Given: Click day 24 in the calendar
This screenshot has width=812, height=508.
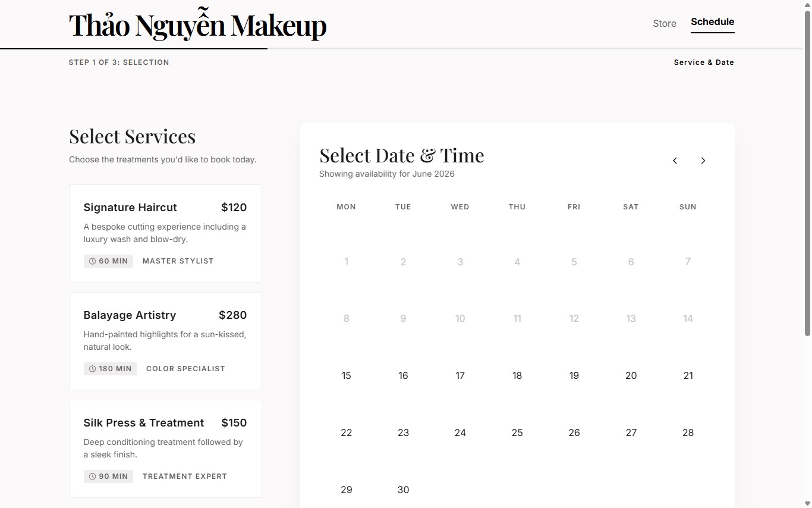Looking at the screenshot, I should click(460, 432).
